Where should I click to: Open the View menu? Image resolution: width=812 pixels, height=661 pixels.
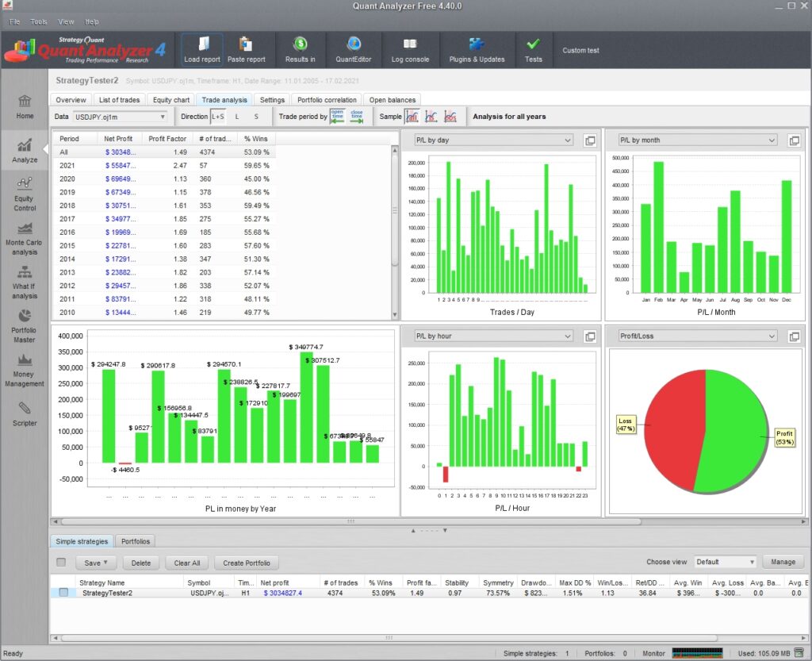(x=66, y=21)
